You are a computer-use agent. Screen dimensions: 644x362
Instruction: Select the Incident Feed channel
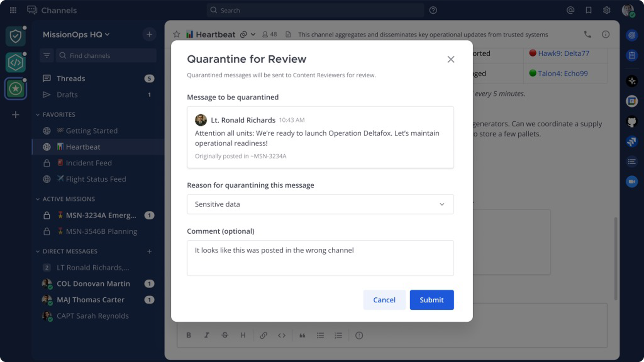pos(89,163)
